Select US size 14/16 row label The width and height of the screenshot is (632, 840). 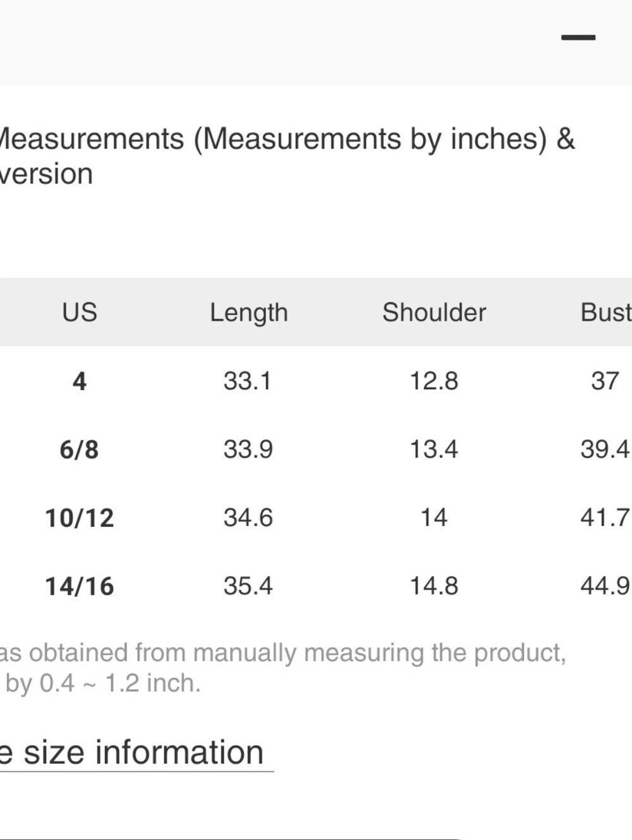coord(80,585)
